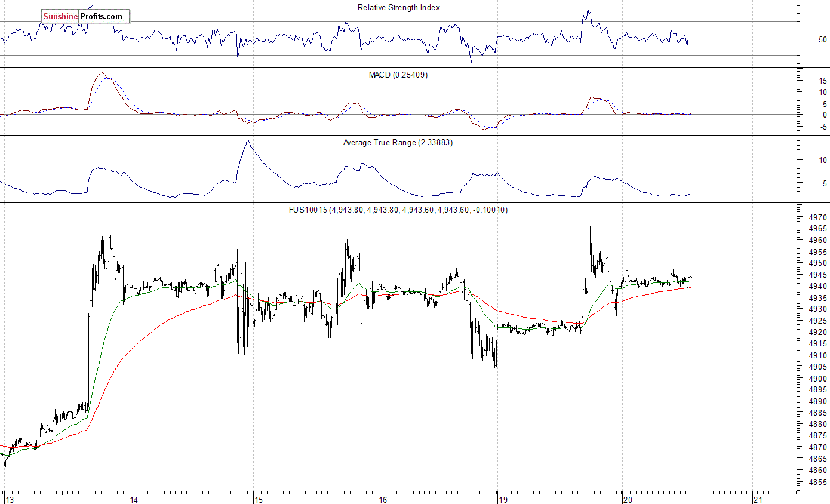Click the MACD 0 axis label

click(825, 115)
